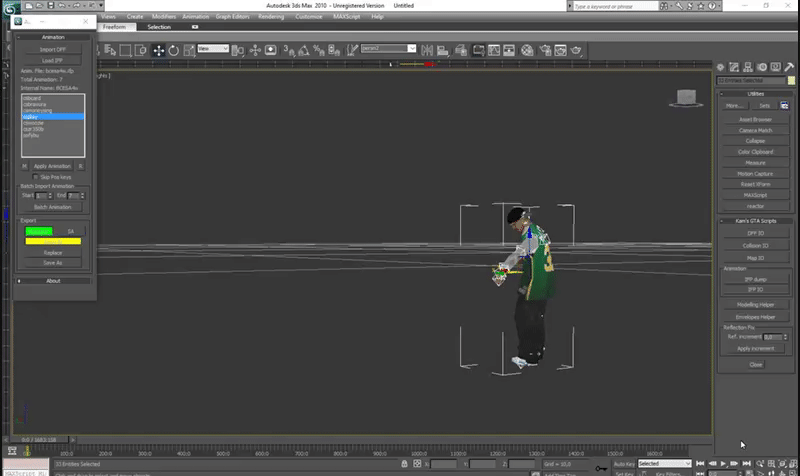
Task: Collapse the Animation rollout header
Action: (53, 37)
